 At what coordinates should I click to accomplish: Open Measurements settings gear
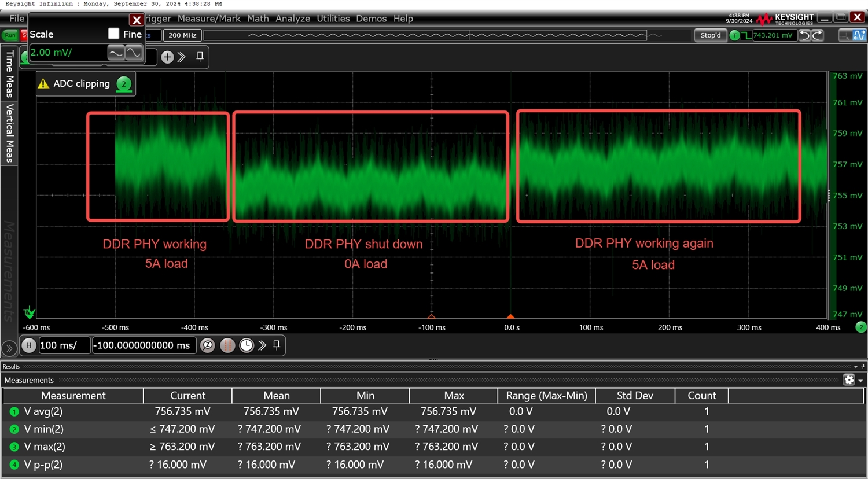849,380
